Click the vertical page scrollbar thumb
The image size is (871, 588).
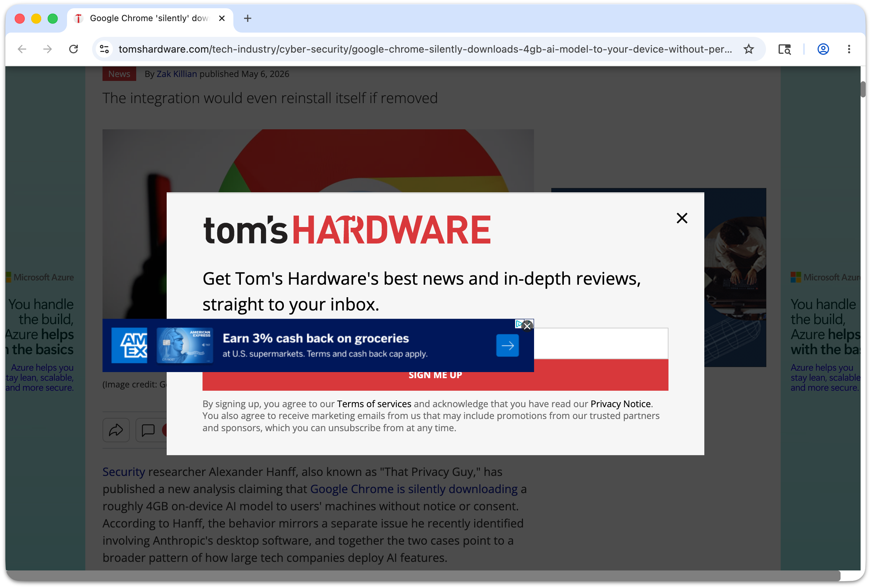[863, 89]
